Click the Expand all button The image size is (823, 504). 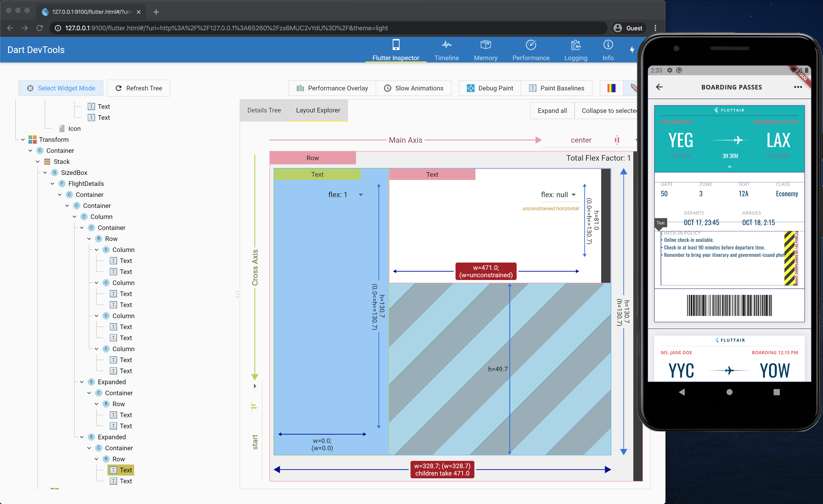click(x=552, y=110)
